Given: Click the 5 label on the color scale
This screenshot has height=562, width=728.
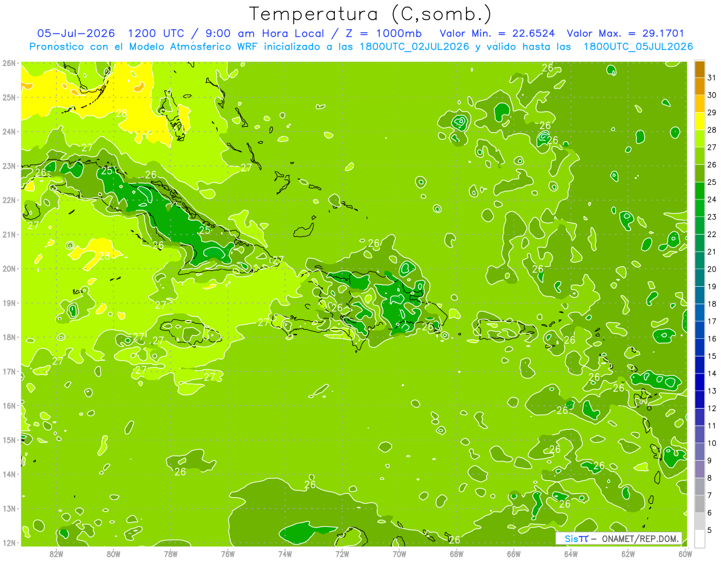Looking at the screenshot, I should [710, 530].
